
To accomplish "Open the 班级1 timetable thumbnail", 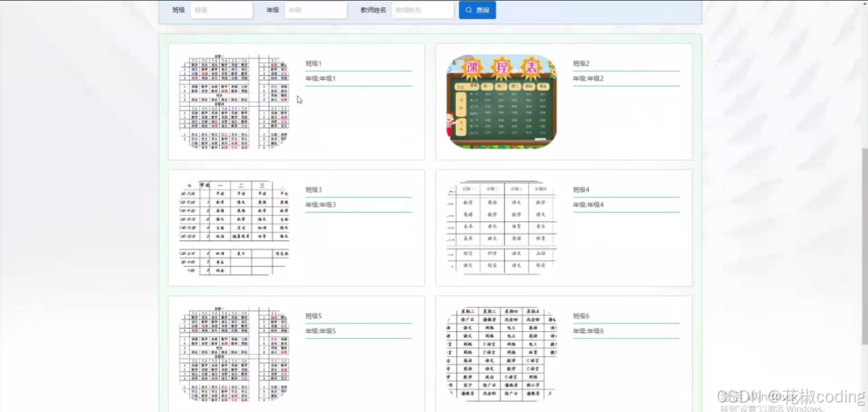I will [x=234, y=102].
